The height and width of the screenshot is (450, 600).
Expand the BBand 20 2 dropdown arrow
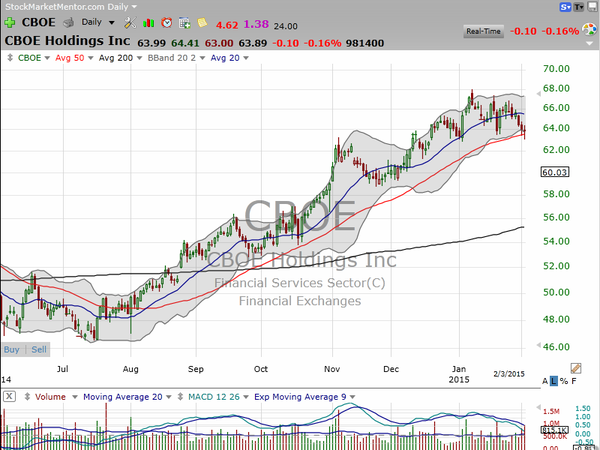pos(202,58)
